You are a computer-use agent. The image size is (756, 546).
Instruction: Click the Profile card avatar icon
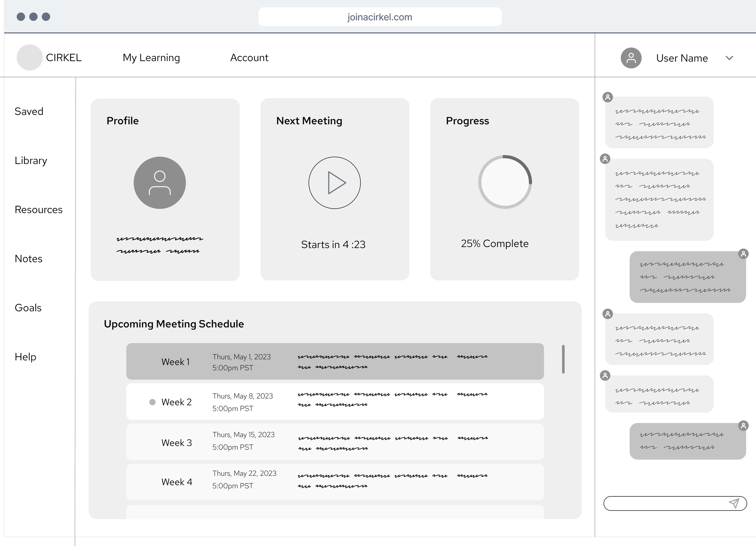pos(160,183)
